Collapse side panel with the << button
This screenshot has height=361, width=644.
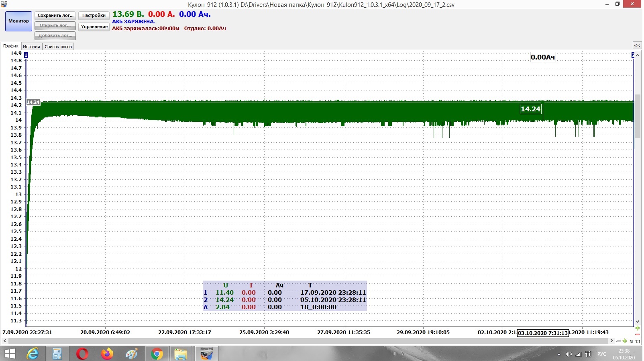(637, 45)
